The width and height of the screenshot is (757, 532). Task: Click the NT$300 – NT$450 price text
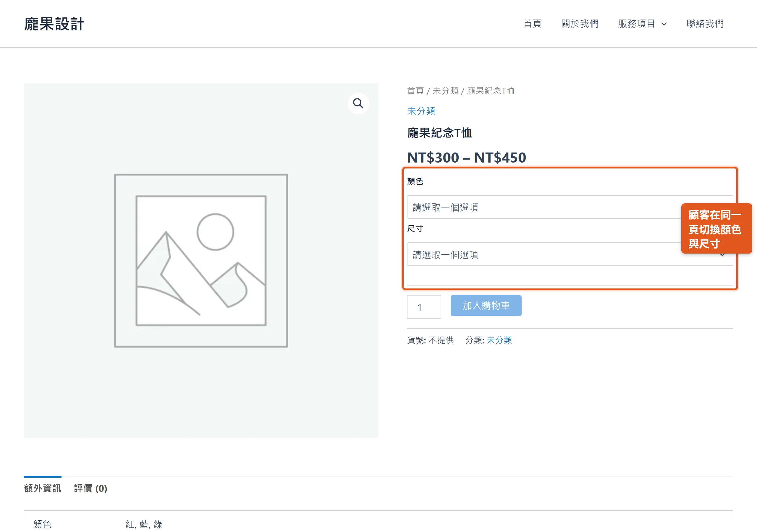[x=467, y=158]
